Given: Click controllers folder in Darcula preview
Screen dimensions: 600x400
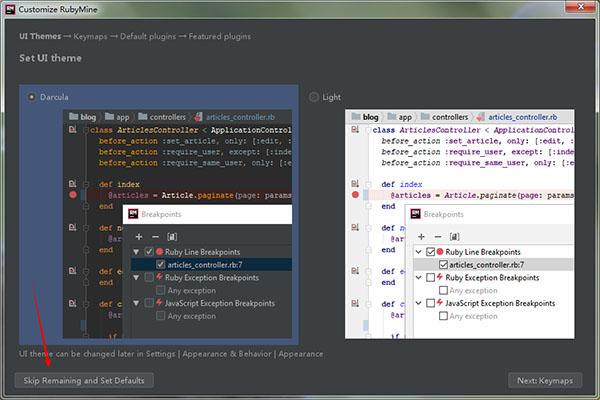Looking at the screenshot, I should [162, 117].
